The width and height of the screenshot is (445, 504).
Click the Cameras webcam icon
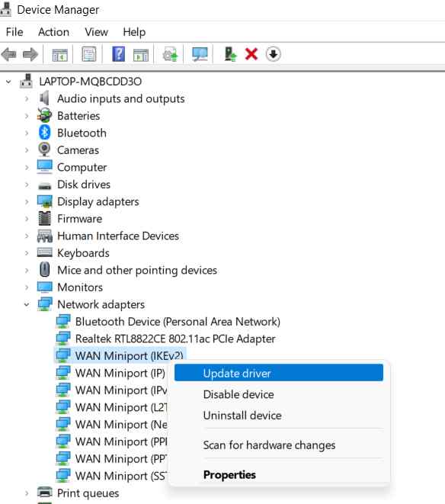tap(44, 149)
